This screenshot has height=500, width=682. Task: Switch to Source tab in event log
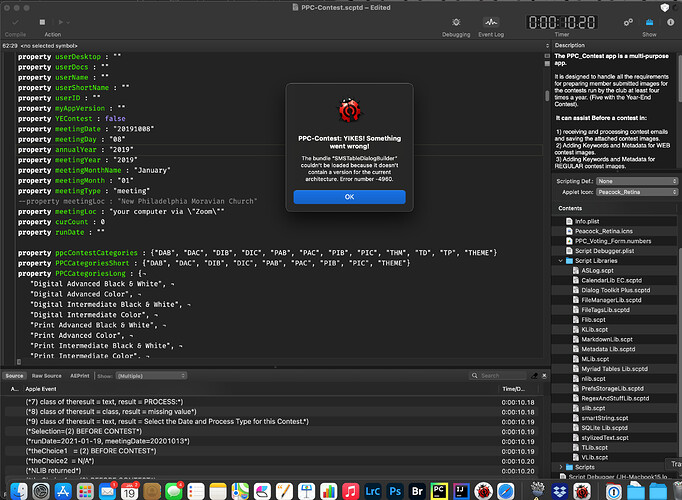(14, 376)
